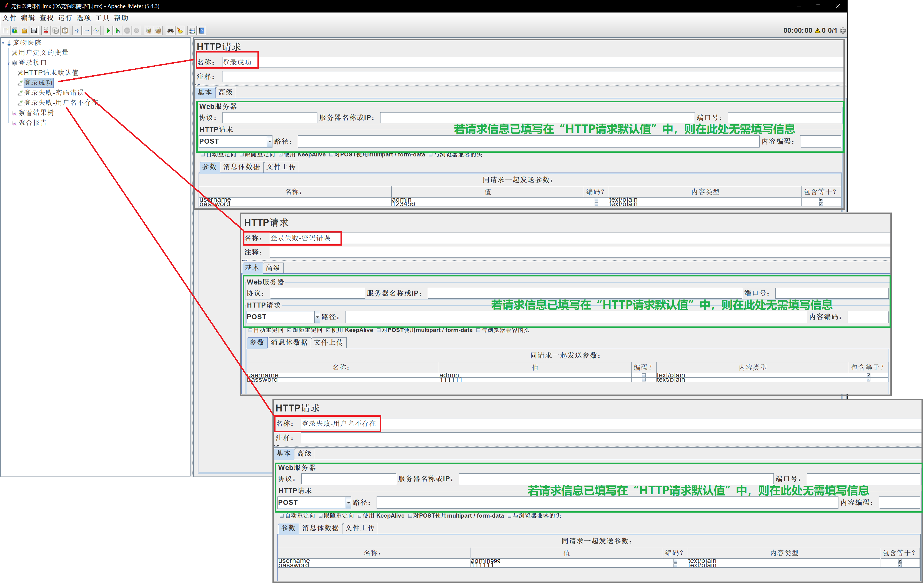
Task: Collapse the 登录接口 thread group node
Action: point(8,63)
